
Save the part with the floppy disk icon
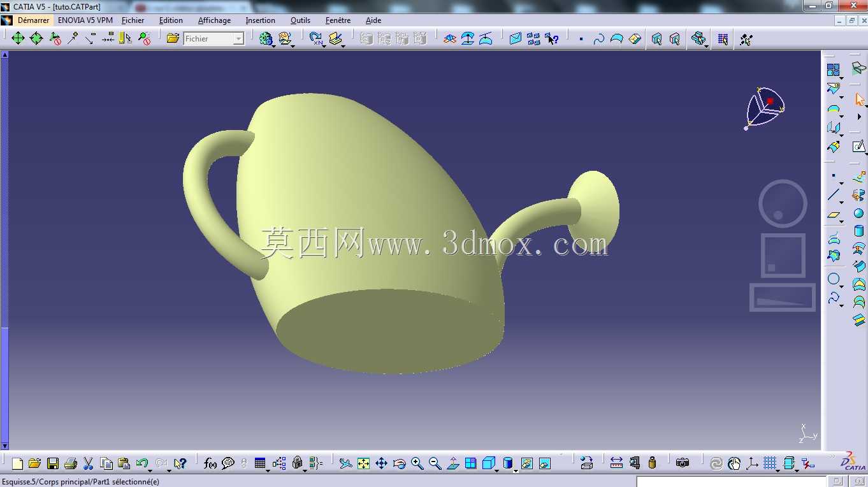[x=53, y=463]
